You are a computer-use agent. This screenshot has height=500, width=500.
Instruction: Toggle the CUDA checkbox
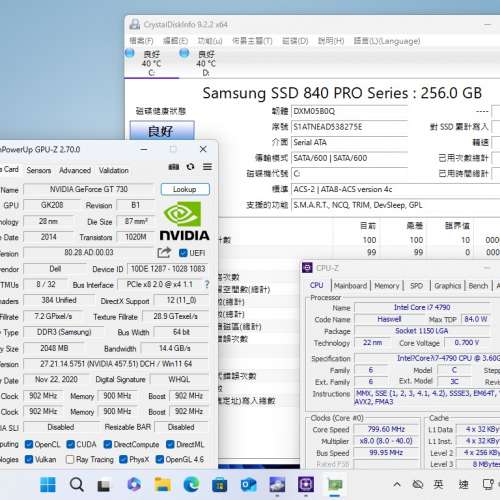pos(70,444)
